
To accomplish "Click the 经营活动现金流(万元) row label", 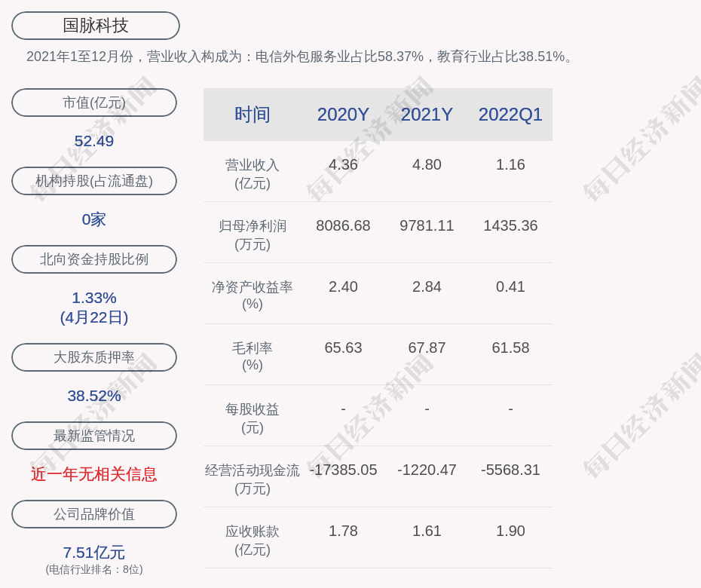I will [253, 479].
